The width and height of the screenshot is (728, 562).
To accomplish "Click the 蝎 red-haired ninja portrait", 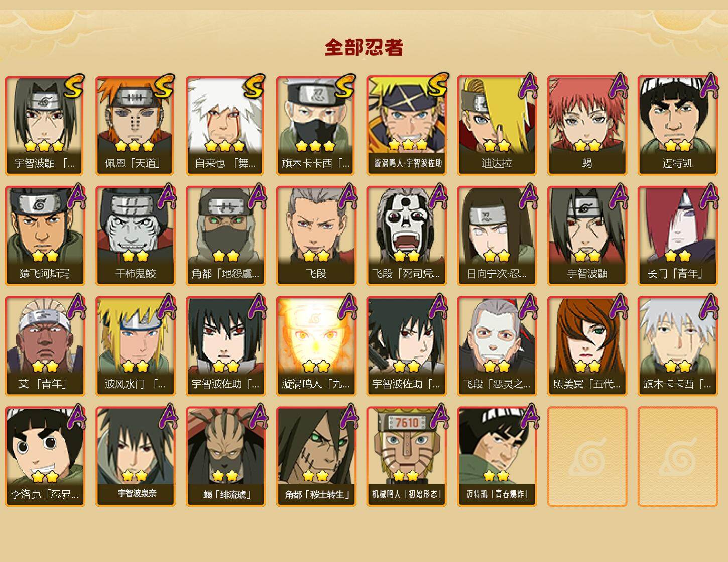I will tap(587, 125).
